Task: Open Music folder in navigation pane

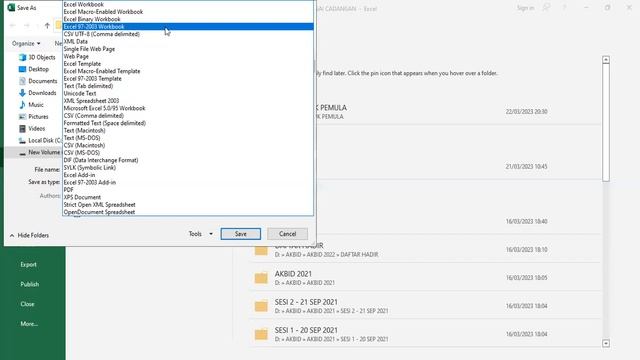Action: click(x=31, y=105)
